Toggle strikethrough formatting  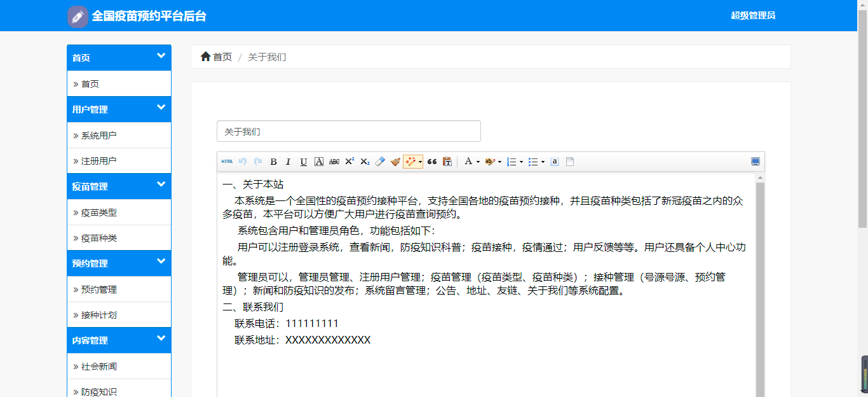[x=334, y=162]
